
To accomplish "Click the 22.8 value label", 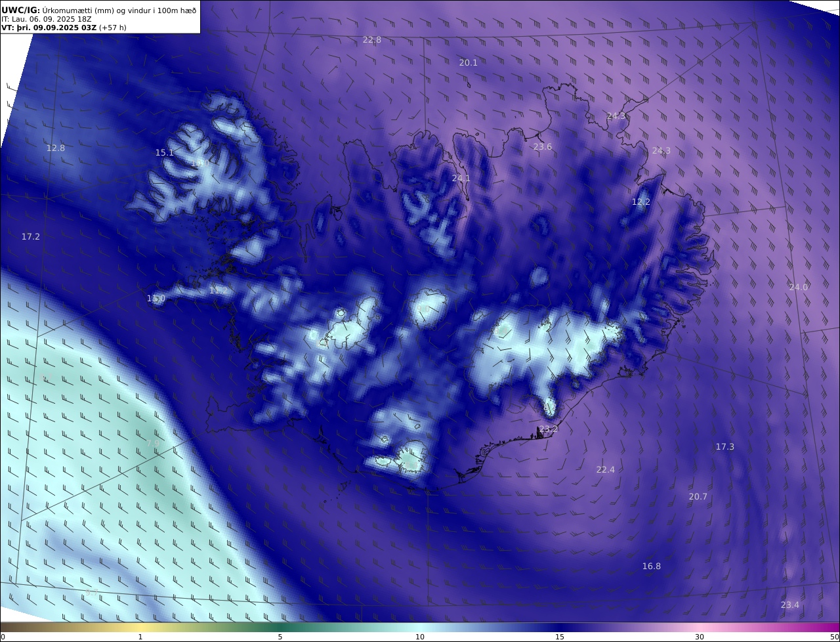I will (x=372, y=40).
